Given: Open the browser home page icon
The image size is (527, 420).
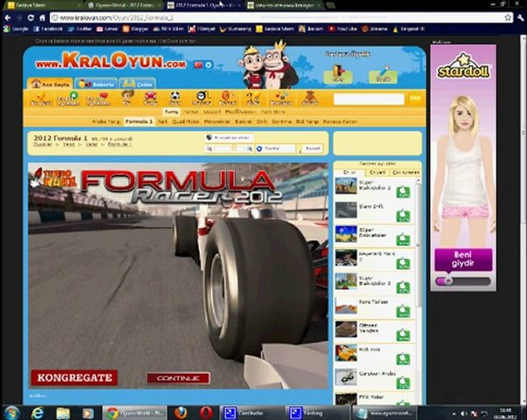Looking at the screenshot, I should click(x=43, y=17).
